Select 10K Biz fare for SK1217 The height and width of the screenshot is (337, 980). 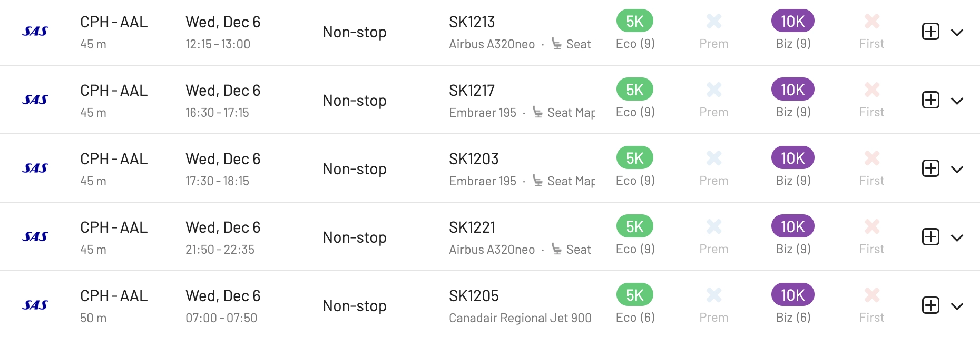pyautogui.click(x=793, y=90)
